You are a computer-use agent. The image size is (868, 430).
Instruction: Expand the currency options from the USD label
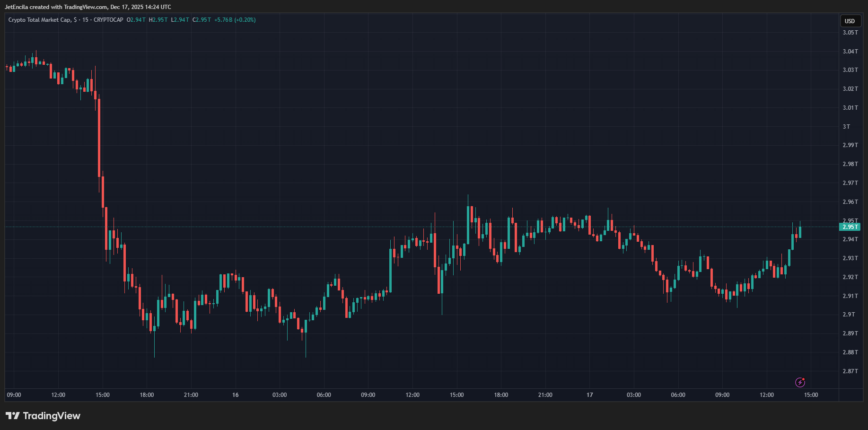850,21
